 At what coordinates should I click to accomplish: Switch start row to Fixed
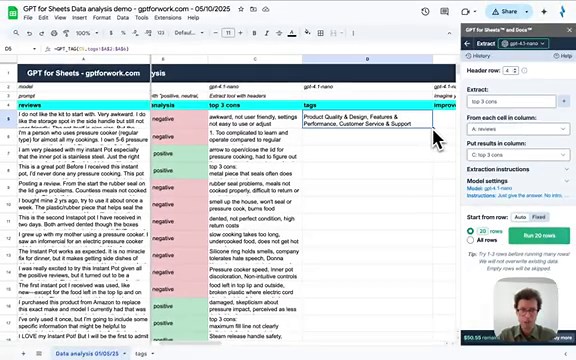click(x=539, y=217)
